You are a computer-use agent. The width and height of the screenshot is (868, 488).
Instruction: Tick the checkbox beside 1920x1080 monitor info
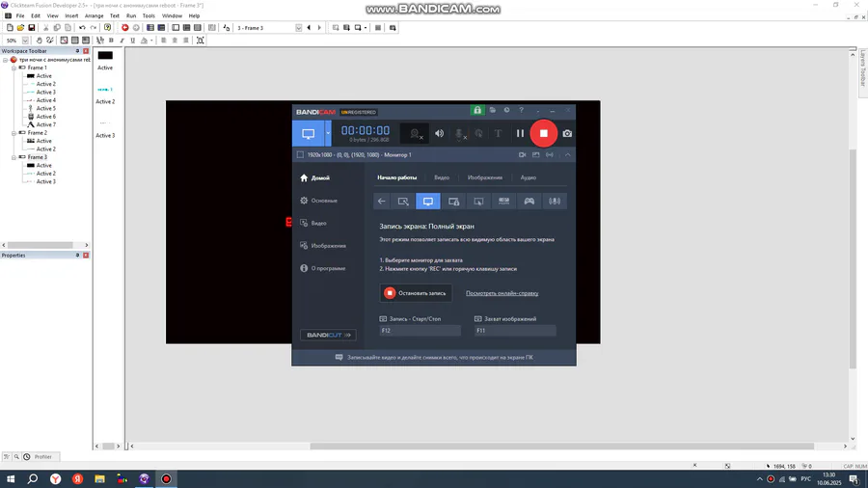(300, 155)
